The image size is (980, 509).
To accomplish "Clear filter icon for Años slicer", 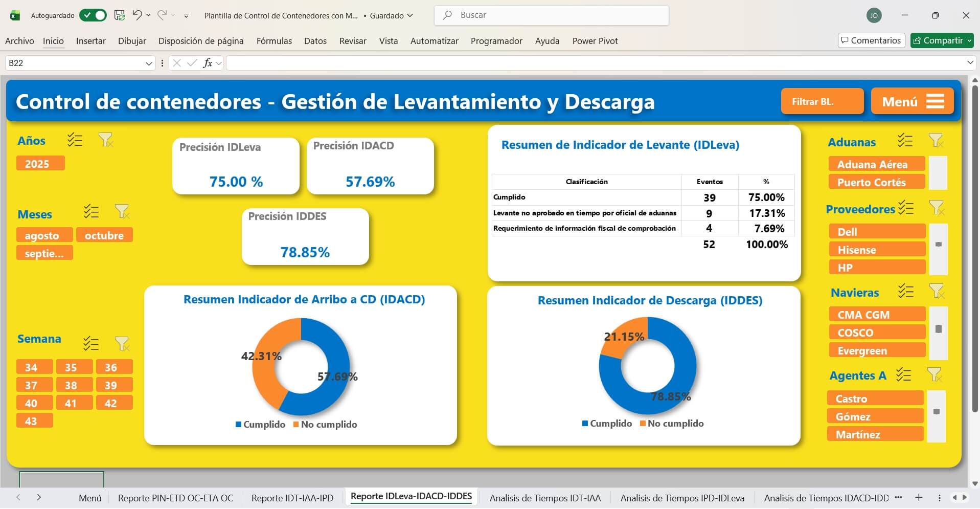I will pyautogui.click(x=105, y=140).
